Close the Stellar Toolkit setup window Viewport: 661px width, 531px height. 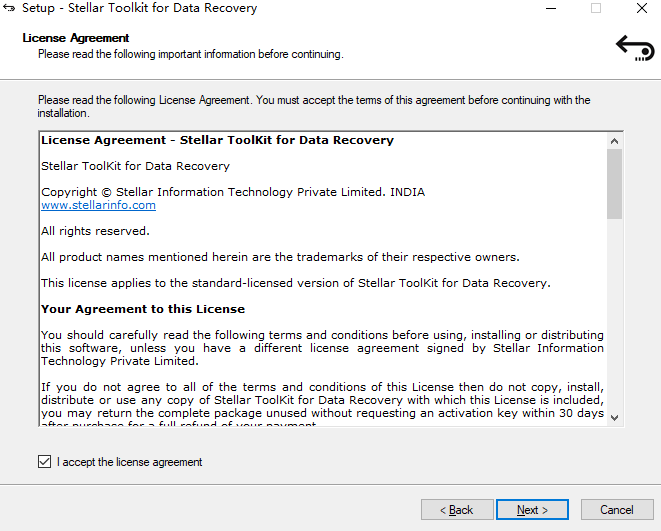641,9
